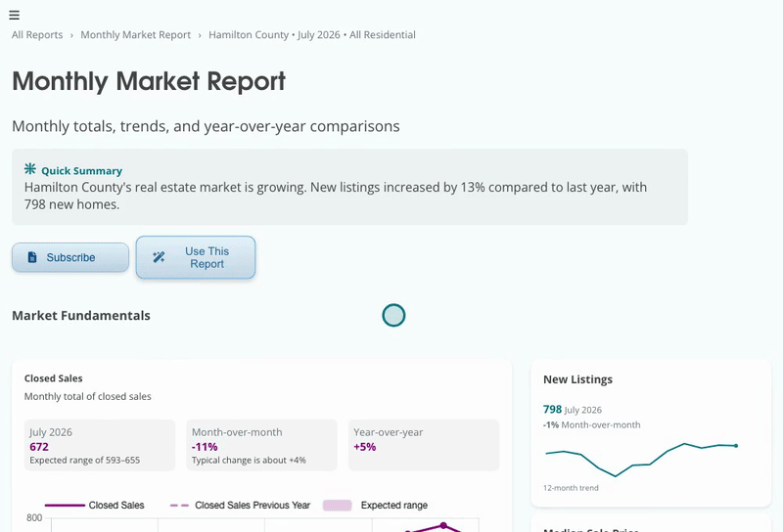This screenshot has width=783, height=532.
Task: Click the Closed Sales card title
Action: [x=54, y=378]
